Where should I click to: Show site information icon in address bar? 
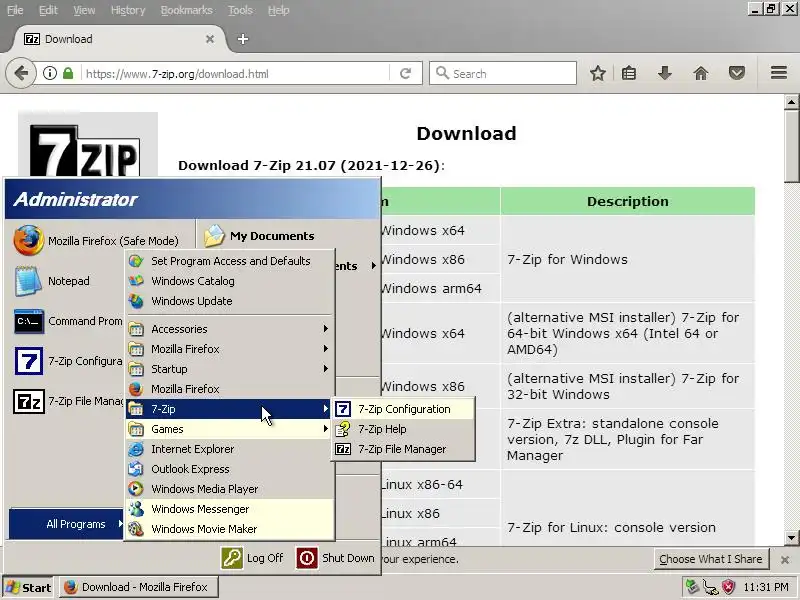(49, 73)
